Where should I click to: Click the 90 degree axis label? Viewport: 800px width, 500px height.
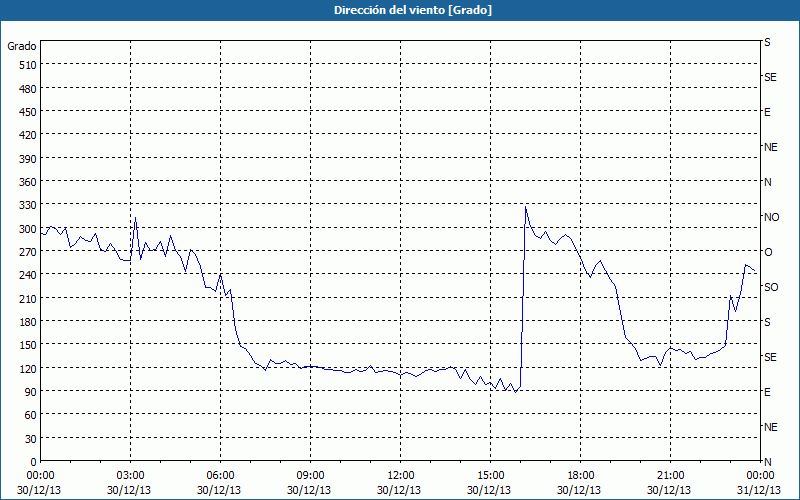click(x=31, y=392)
